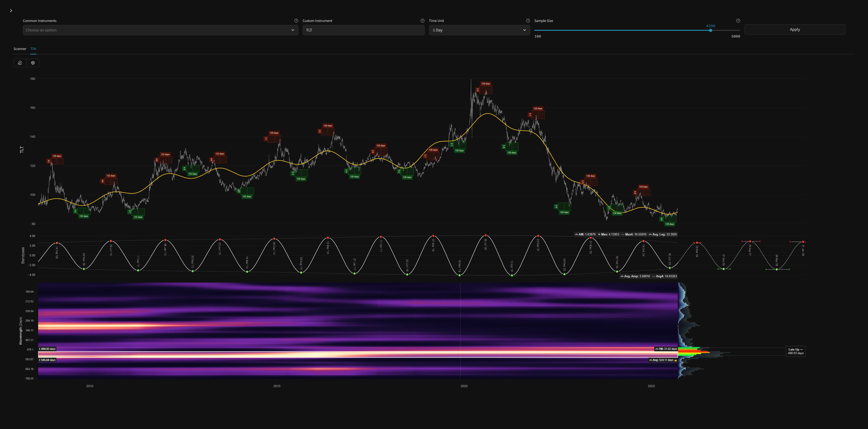Click help icon beside Custom Instrument
868x429 pixels.
pos(422,21)
